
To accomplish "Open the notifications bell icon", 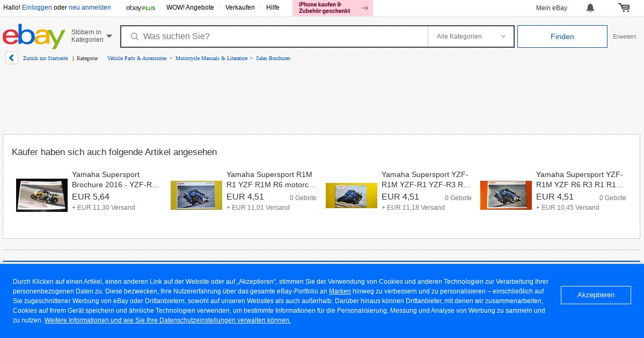I will click(590, 8).
